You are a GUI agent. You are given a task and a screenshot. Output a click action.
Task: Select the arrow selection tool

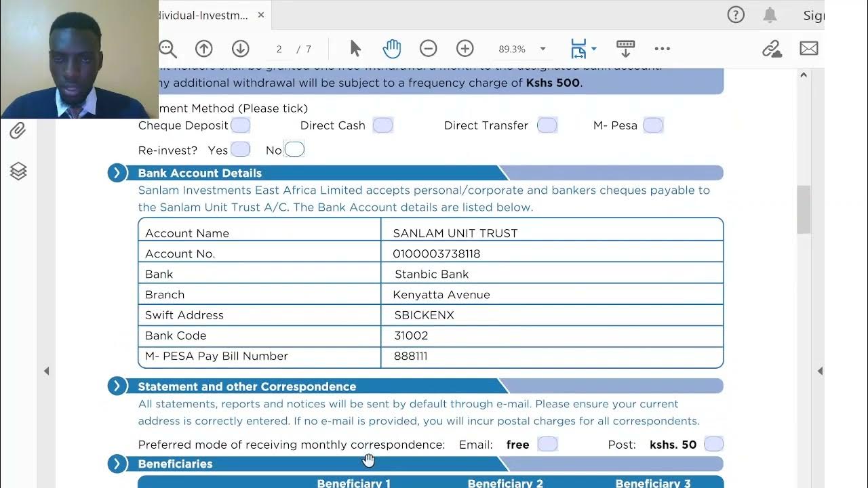tap(355, 49)
